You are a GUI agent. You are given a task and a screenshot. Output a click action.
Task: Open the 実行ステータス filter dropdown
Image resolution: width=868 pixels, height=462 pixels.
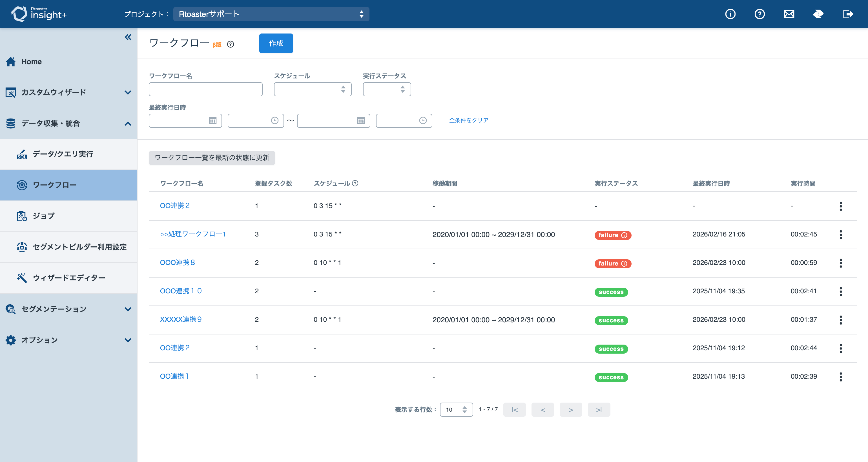click(387, 89)
